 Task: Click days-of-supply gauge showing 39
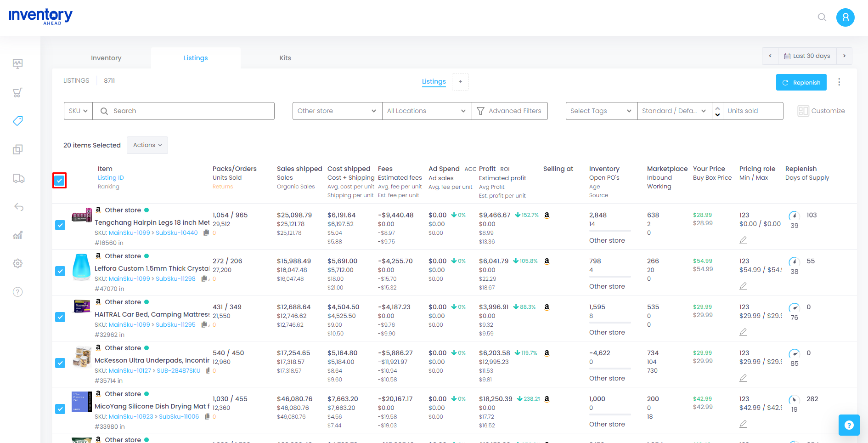point(794,216)
